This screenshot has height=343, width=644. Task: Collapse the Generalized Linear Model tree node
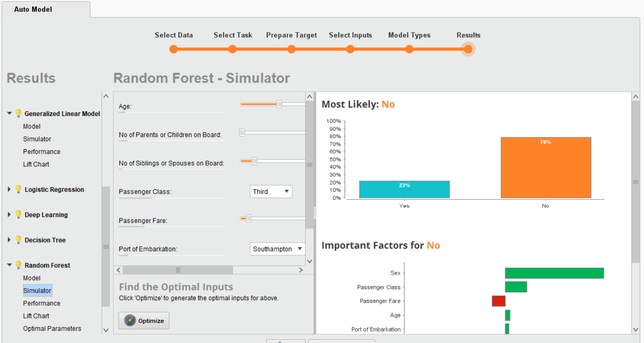pyautogui.click(x=9, y=113)
